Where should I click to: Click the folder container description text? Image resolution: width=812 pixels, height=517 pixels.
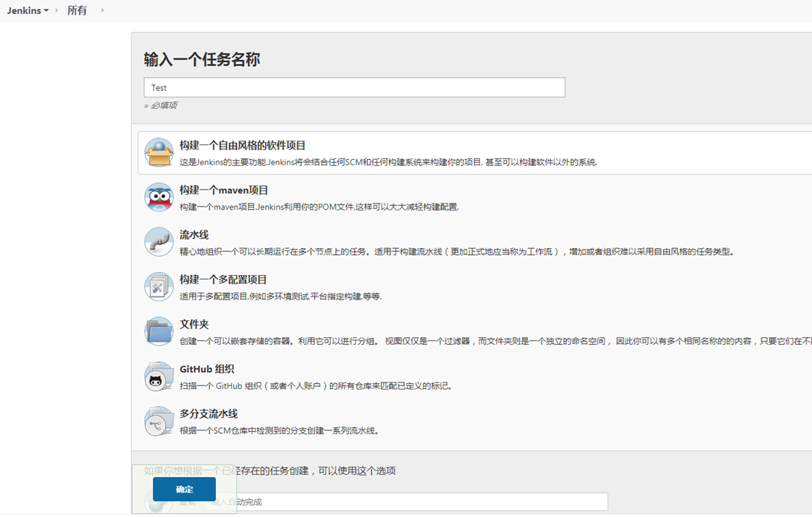click(x=495, y=341)
